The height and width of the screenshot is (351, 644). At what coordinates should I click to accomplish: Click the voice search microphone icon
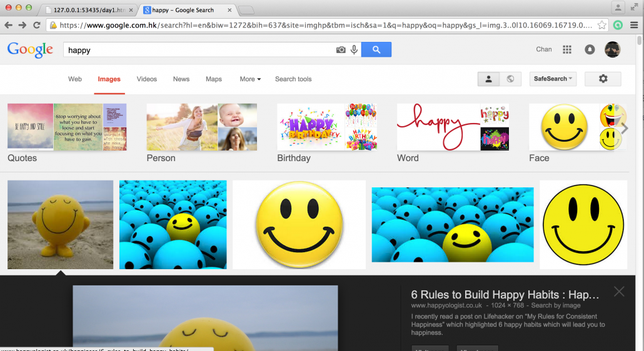tap(354, 50)
